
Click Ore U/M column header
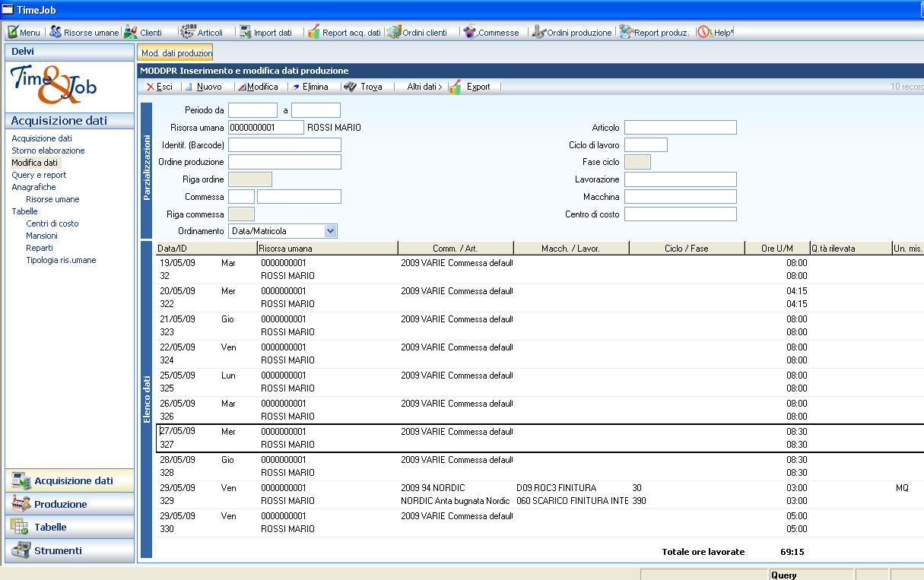pyautogui.click(x=777, y=248)
